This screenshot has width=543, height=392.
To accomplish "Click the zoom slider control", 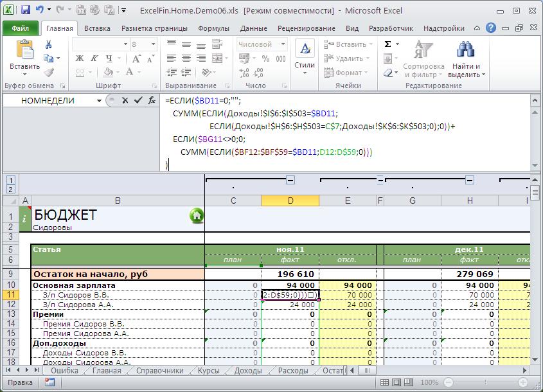I will pyautogui.click(x=486, y=382).
